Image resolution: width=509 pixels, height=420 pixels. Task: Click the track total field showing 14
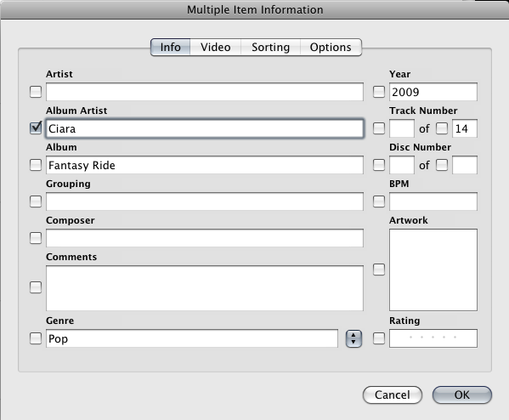pos(465,128)
